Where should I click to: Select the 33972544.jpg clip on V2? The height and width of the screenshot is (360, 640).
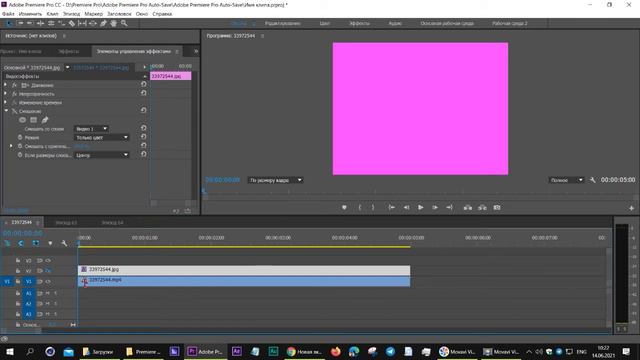[x=244, y=270]
